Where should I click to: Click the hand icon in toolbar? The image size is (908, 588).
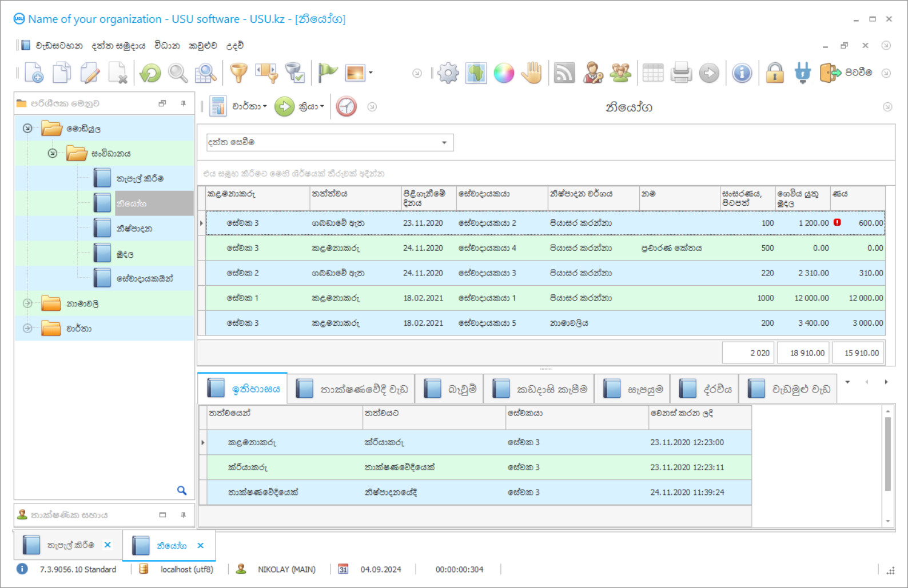pos(532,73)
